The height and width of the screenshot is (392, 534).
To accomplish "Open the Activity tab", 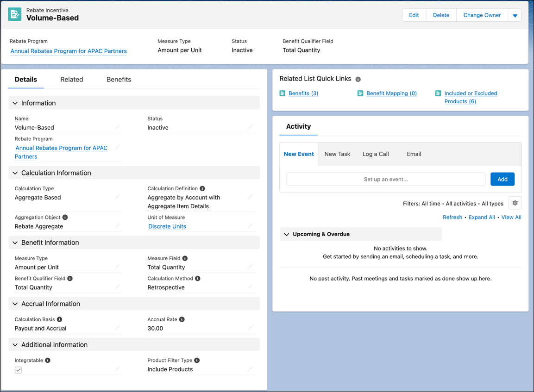I will click(298, 127).
